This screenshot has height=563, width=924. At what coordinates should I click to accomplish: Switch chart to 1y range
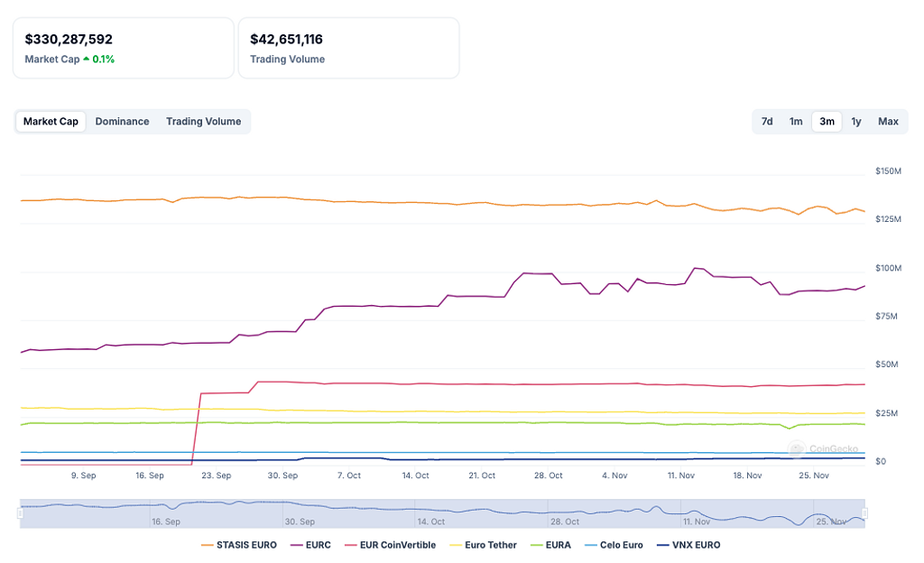coord(856,122)
